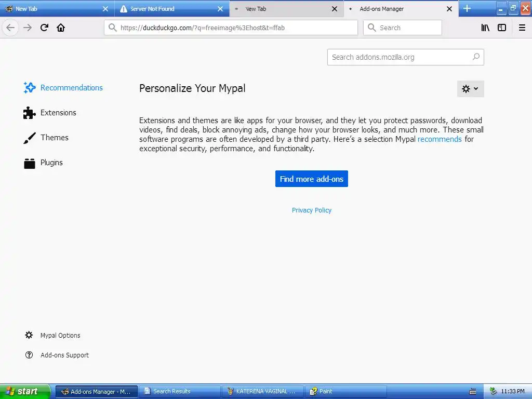Click the Add-ons Support question mark icon
Screen dimensions: 532x399
[29, 355]
